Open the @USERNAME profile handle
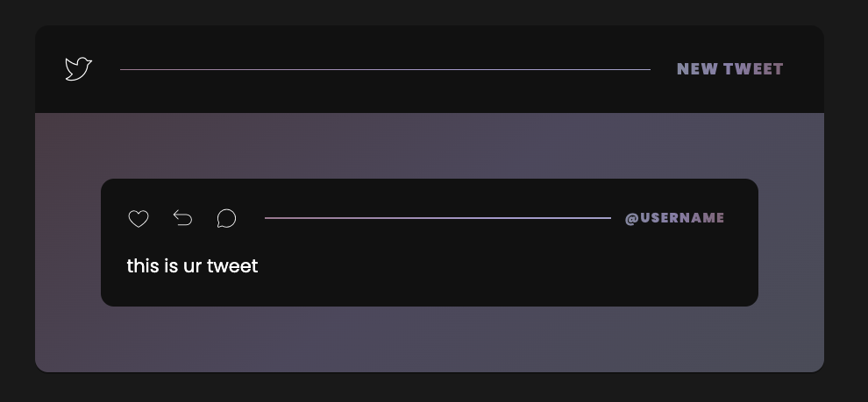Screen dimensions: 868x402 point(674,218)
